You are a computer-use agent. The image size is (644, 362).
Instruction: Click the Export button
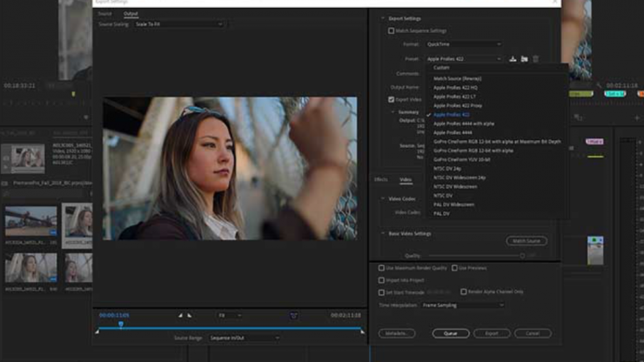492,333
